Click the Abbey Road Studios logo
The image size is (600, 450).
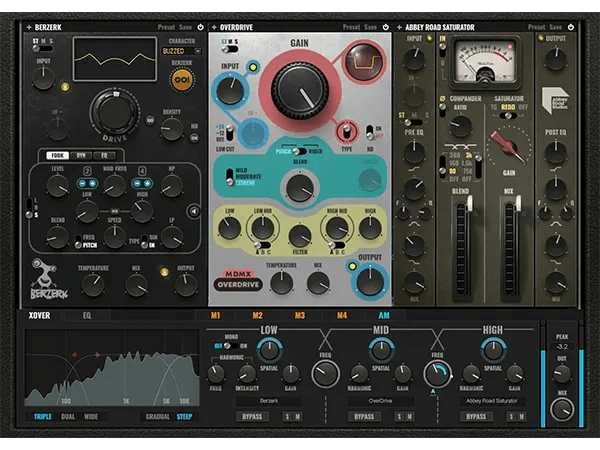pos(555,100)
